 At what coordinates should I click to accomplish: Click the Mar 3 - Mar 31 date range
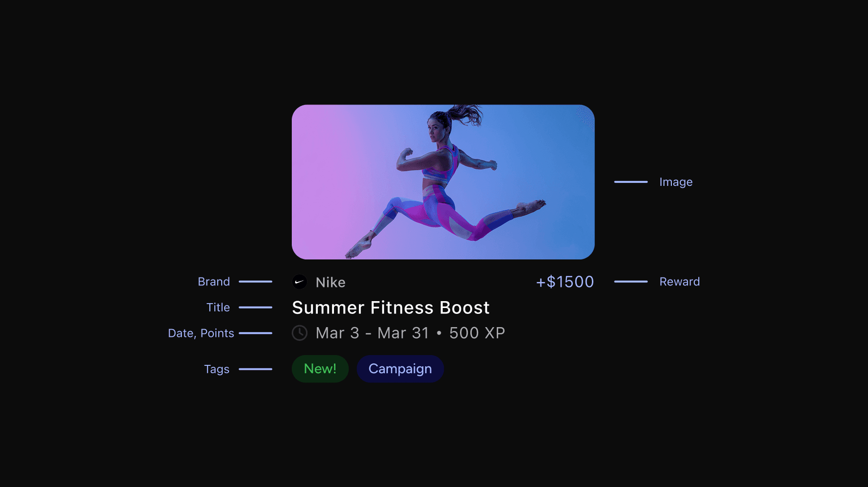[x=372, y=333]
